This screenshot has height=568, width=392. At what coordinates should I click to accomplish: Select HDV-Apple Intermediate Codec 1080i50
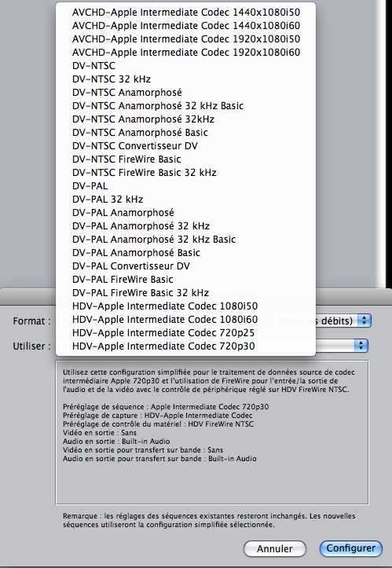click(x=186, y=306)
